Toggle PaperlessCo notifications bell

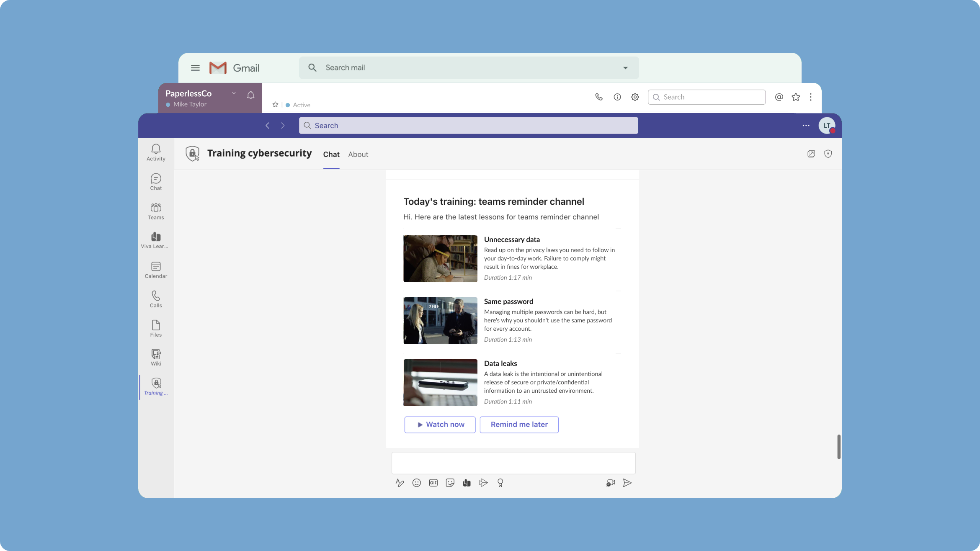click(x=250, y=95)
